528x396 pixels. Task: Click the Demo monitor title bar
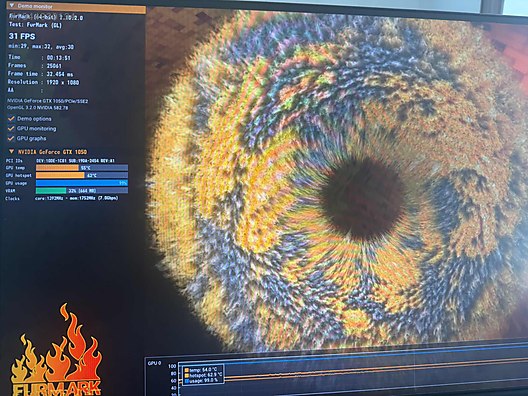tap(76, 7)
